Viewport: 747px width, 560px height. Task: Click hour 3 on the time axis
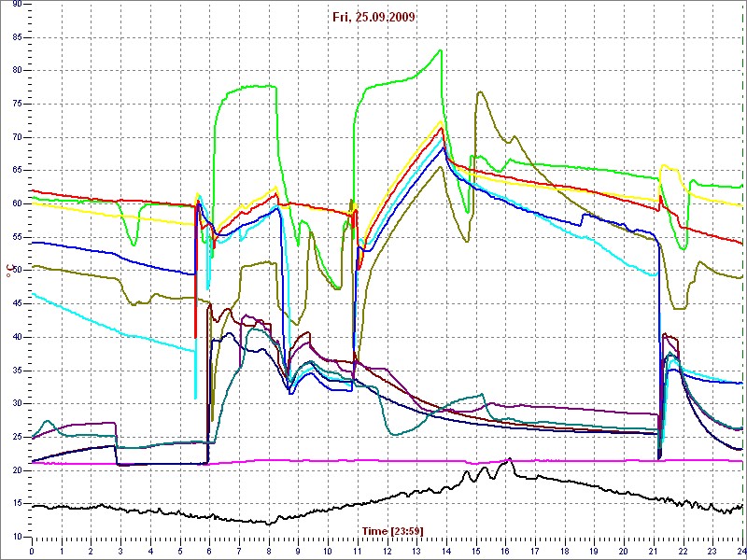(x=120, y=550)
